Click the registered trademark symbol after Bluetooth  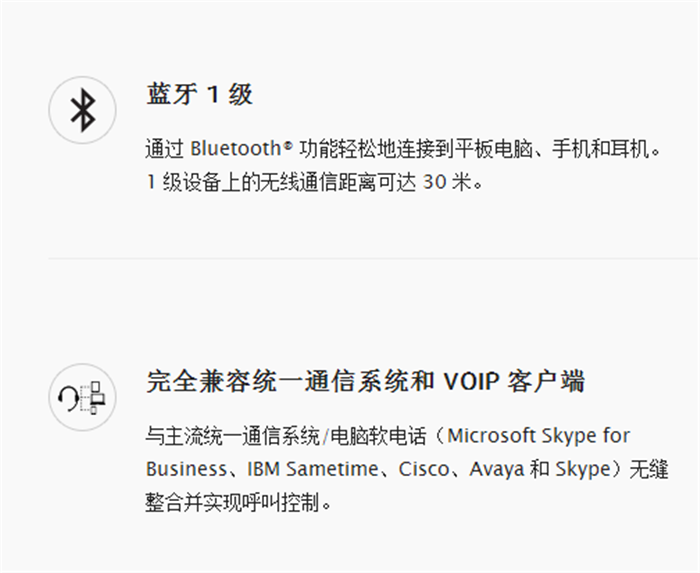(288, 145)
